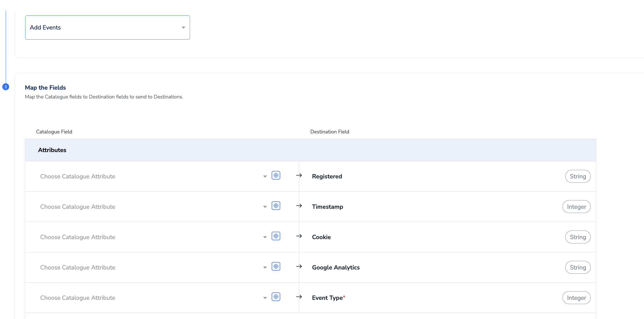The height and width of the screenshot is (319, 644).
Task: Expand catalogue attribute dropdown for Google Analytics
Action: [x=265, y=267]
